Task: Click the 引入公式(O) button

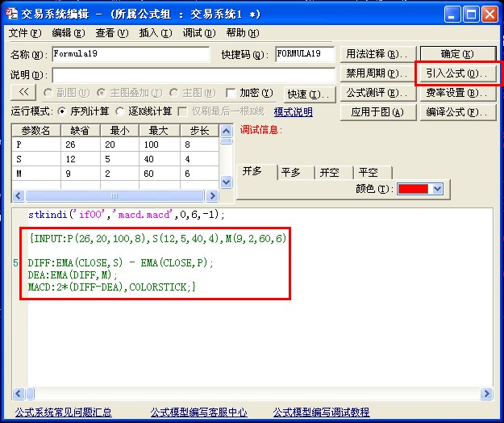Action: coord(458,73)
